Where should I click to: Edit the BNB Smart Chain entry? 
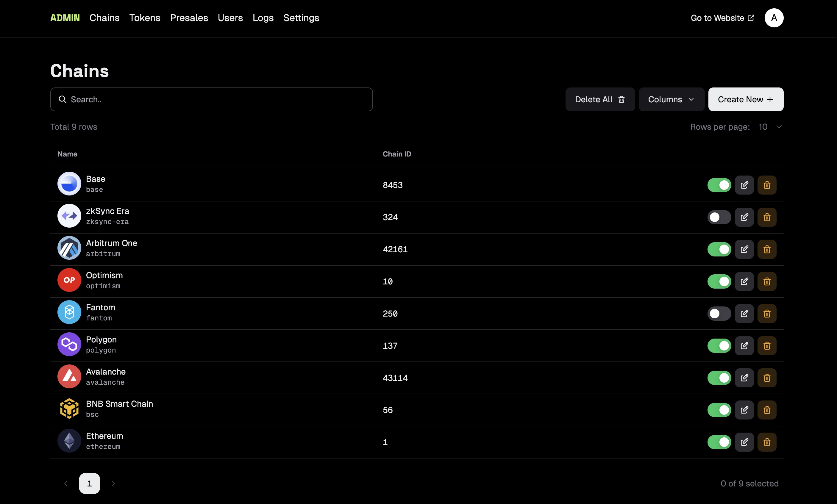click(x=744, y=410)
